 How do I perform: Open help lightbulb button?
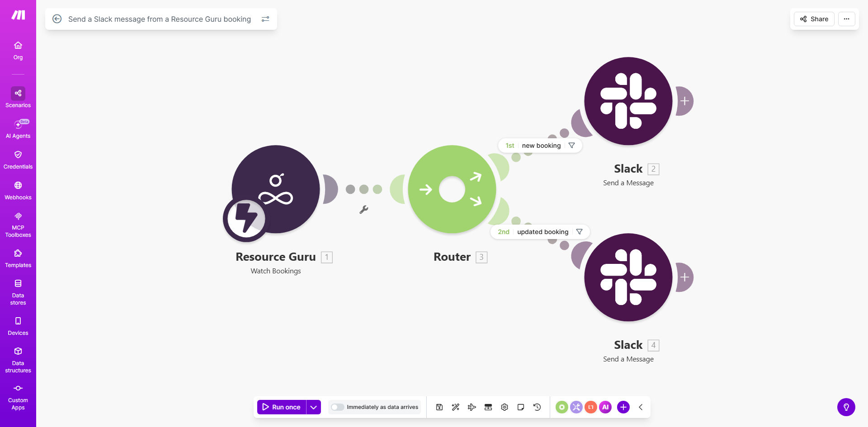[x=846, y=407]
